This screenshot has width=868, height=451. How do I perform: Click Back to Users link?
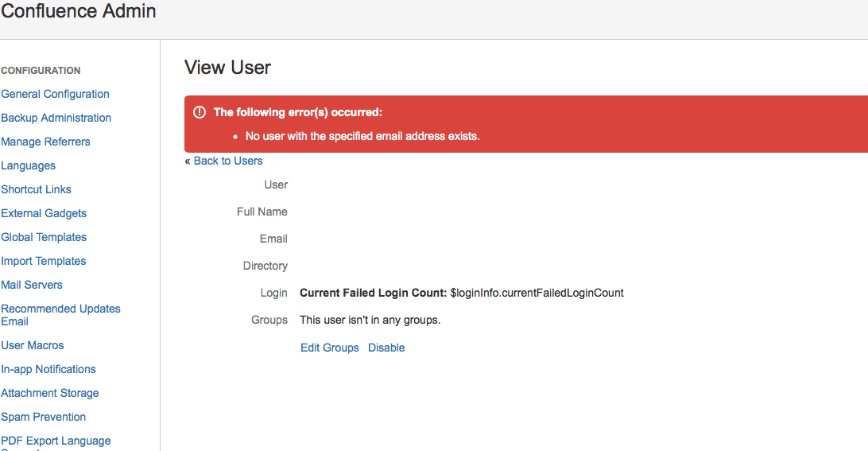[228, 161]
